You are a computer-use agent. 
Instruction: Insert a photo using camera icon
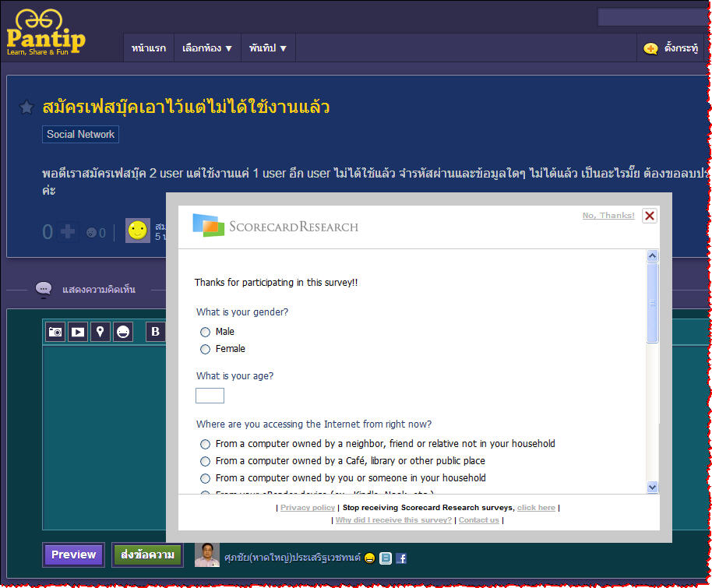point(55,332)
